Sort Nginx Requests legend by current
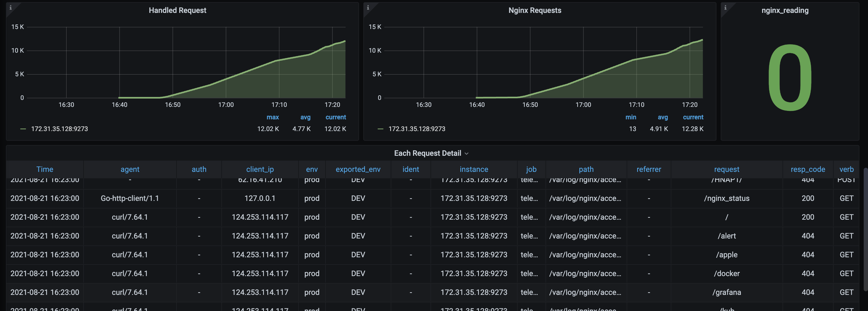This screenshot has width=868, height=311. pos(693,117)
